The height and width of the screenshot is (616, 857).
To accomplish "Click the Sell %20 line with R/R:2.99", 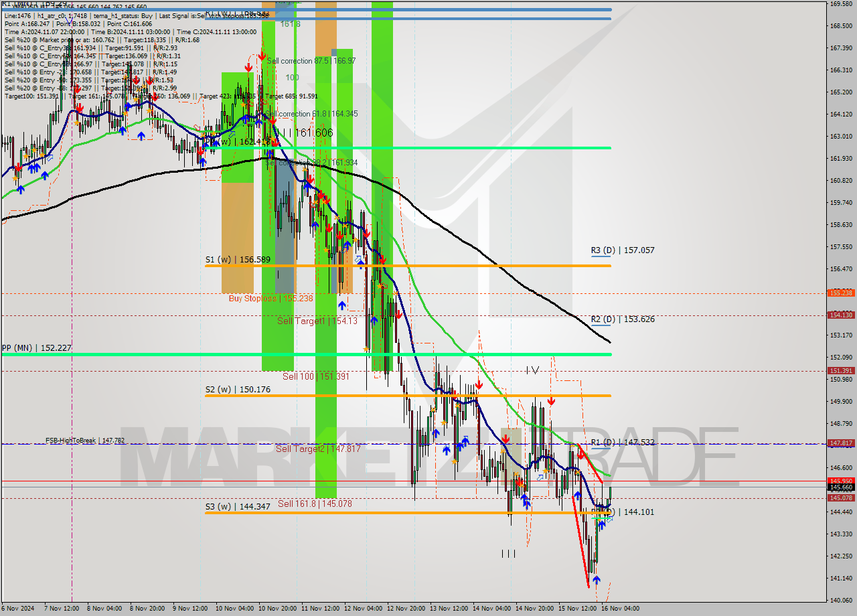I will point(90,88).
